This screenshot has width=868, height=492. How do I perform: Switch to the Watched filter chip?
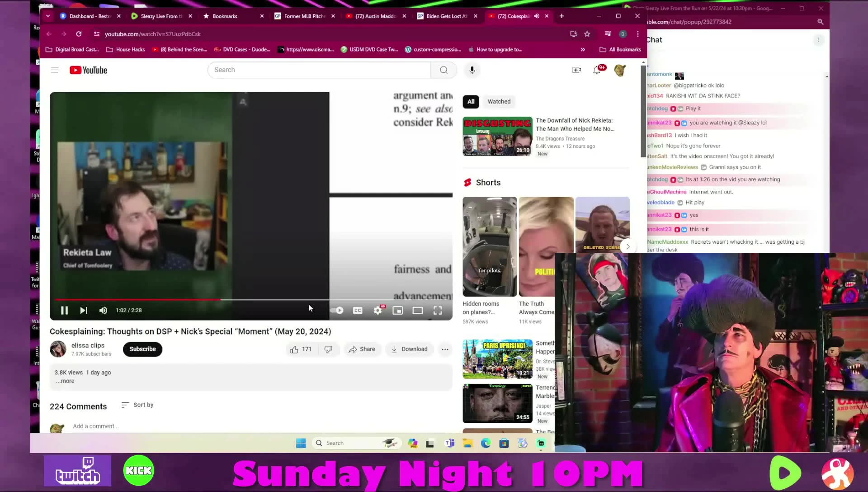coord(499,101)
